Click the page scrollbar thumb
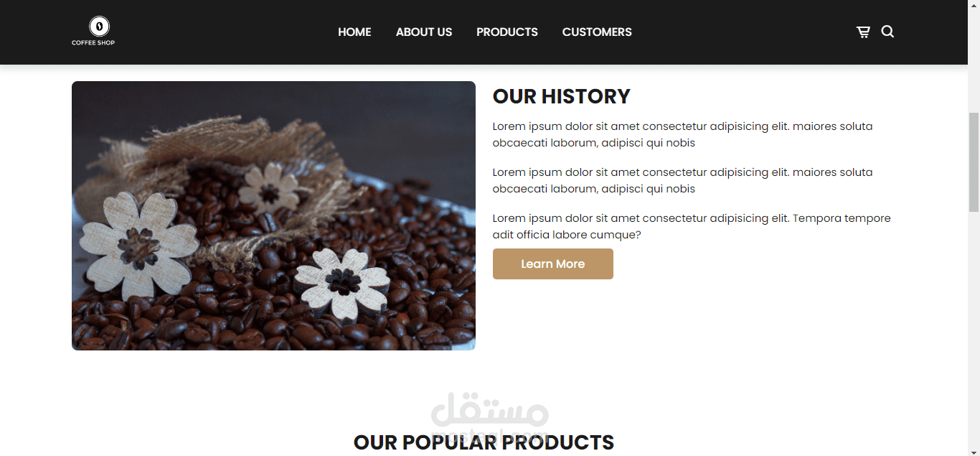 [x=974, y=162]
